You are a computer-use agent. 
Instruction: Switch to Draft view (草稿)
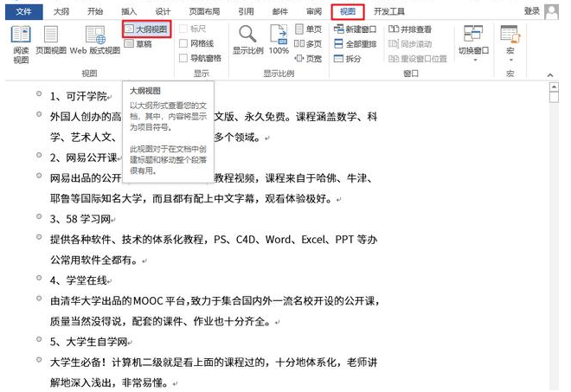(x=138, y=44)
